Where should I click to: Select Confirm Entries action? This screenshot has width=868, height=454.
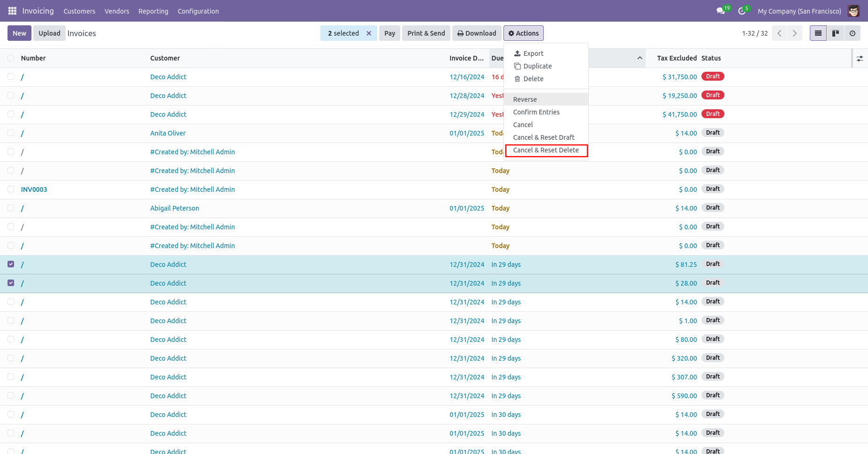point(546,112)
